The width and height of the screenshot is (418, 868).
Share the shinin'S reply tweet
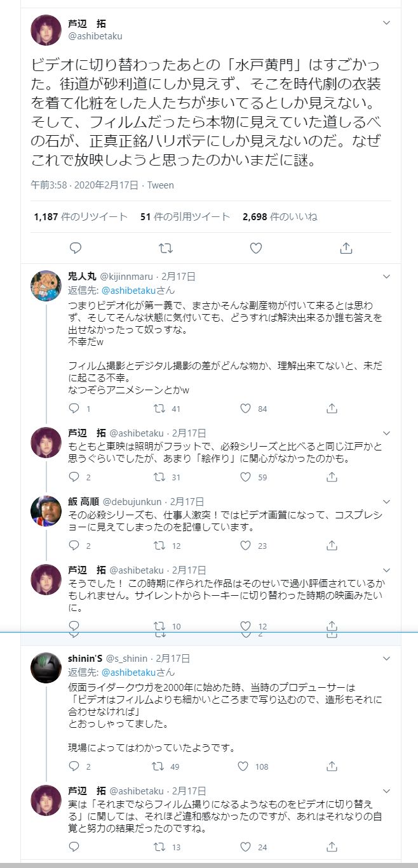click(331, 766)
